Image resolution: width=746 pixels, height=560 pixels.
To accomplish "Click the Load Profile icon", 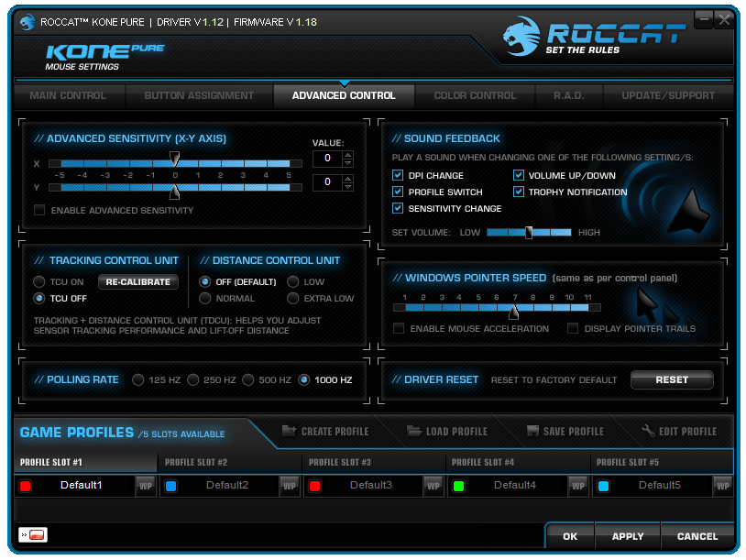I will coord(414,431).
